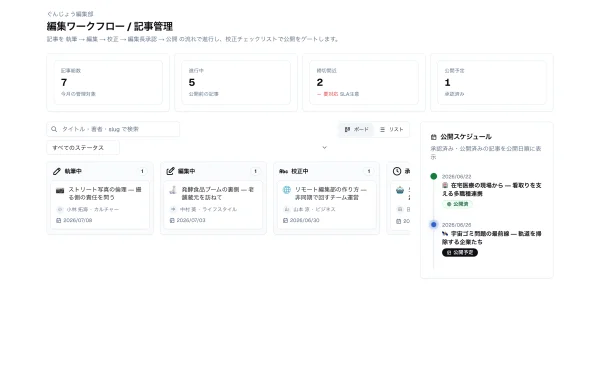The width and height of the screenshot is (600, 375).
Task: Click the chevron arrow near the status filter
Action: coord(324,148)
